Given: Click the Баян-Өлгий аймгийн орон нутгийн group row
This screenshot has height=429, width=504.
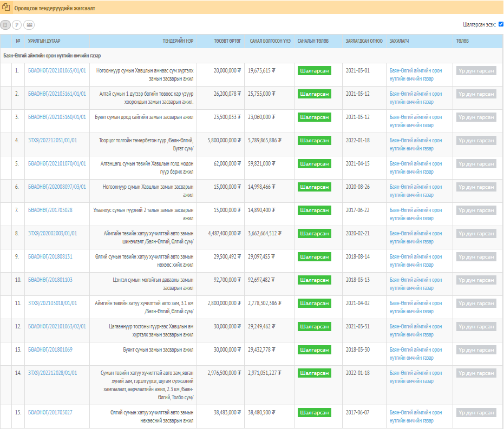Looking at the screenshot, I should tap(52, 55).
